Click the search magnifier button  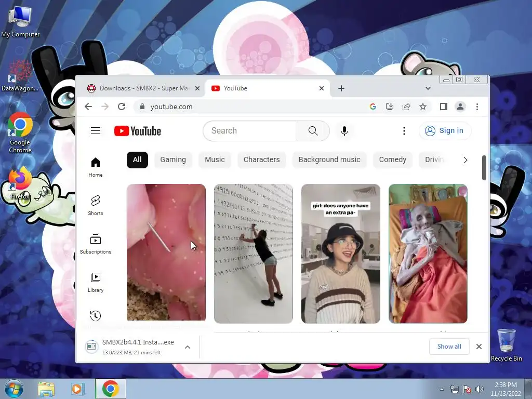313,130
